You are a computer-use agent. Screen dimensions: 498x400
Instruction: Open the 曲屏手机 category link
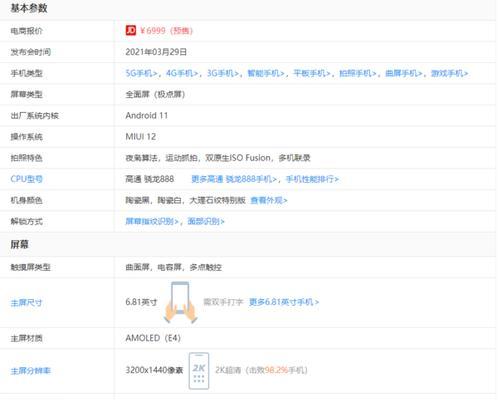coord(404,73)
